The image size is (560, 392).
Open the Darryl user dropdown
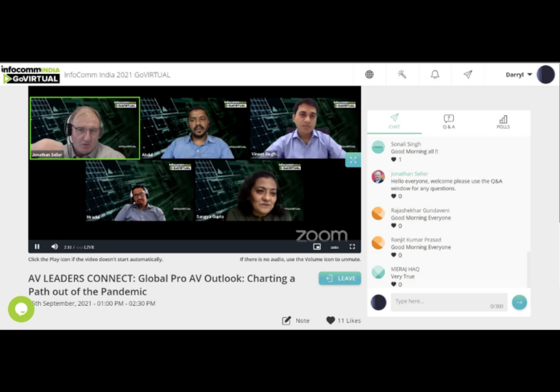[x=519, y=75]
